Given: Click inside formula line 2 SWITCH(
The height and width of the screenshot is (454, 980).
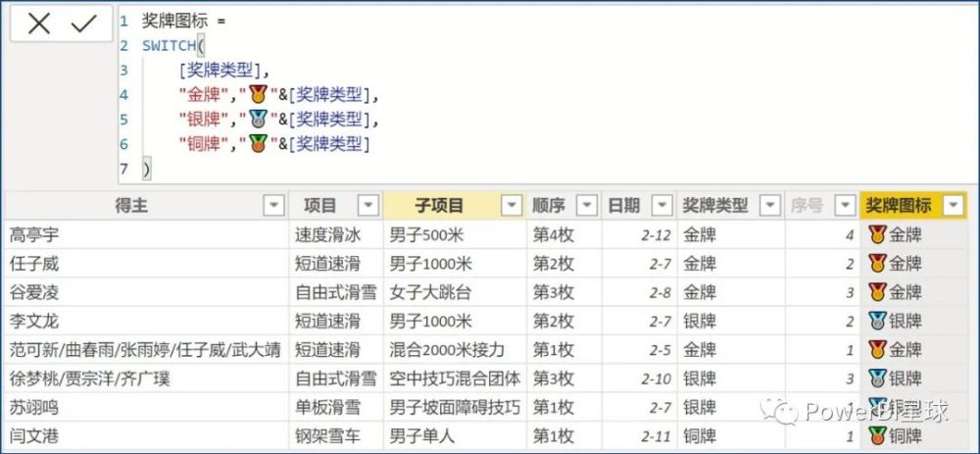Looking at the screenshot, I should click(x=173, y=46).
